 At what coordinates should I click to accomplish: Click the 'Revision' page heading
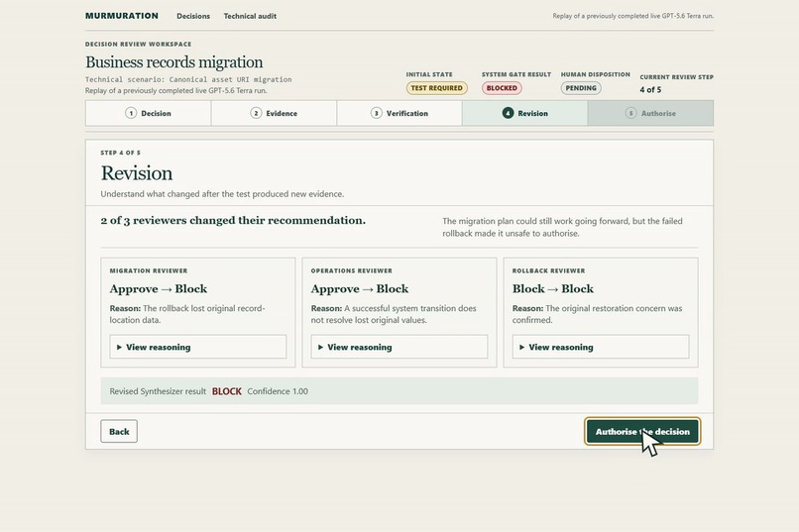click(137, 173)
